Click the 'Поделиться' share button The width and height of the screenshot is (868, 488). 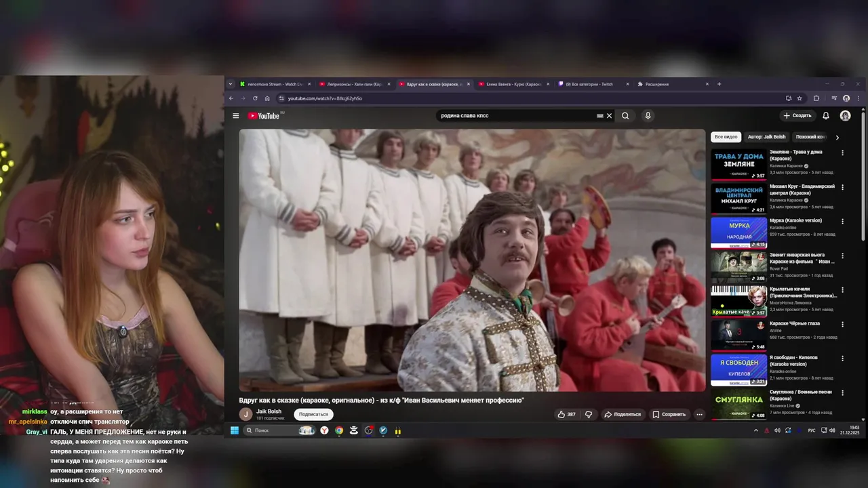[x=622, y=414]
